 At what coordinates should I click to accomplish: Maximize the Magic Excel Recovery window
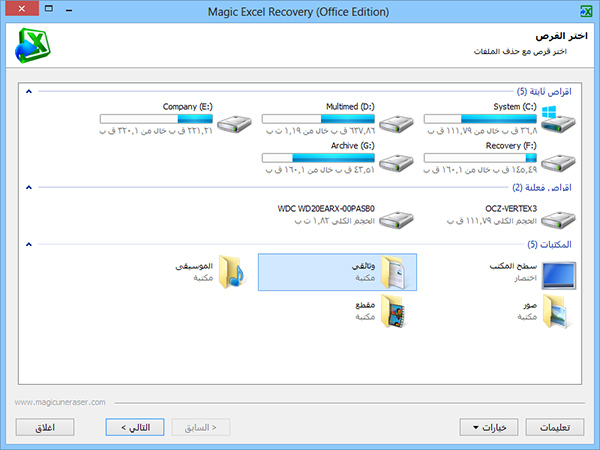click(x=49, y=8)
